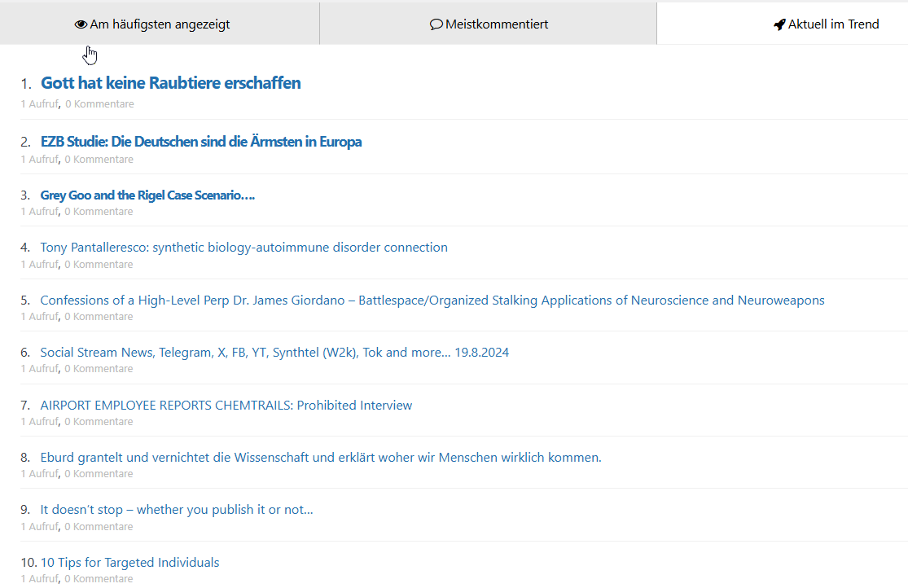Click 0 Kommentare under Grey Goo article

click(x=99, y=212)
